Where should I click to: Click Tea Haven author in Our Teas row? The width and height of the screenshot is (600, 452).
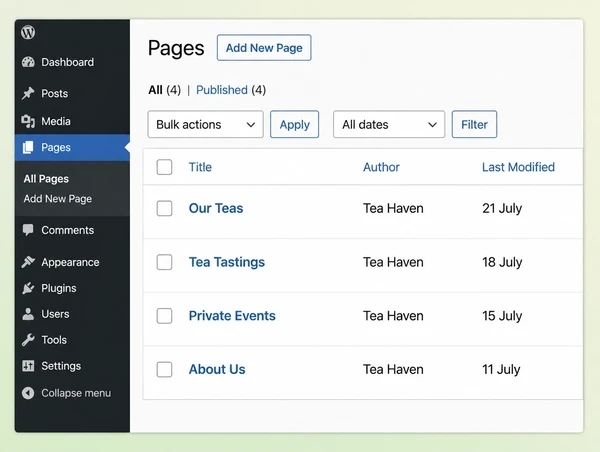393,208
